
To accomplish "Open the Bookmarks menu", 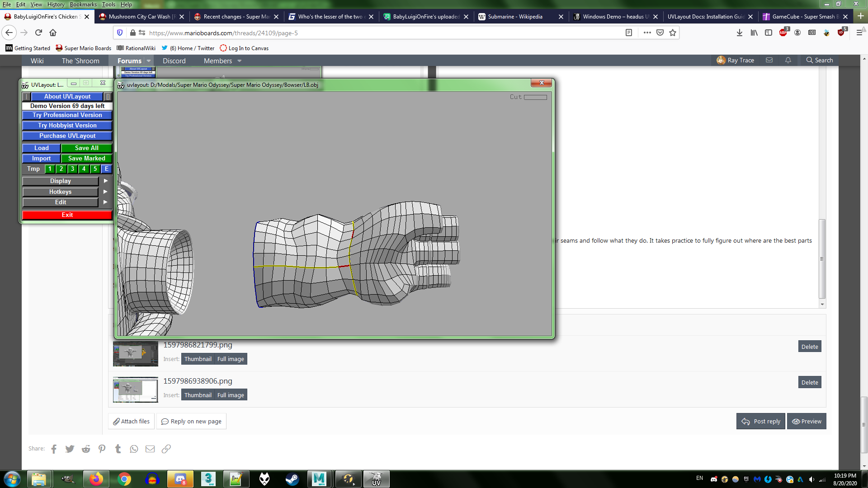I will click(x=83, y=4).
